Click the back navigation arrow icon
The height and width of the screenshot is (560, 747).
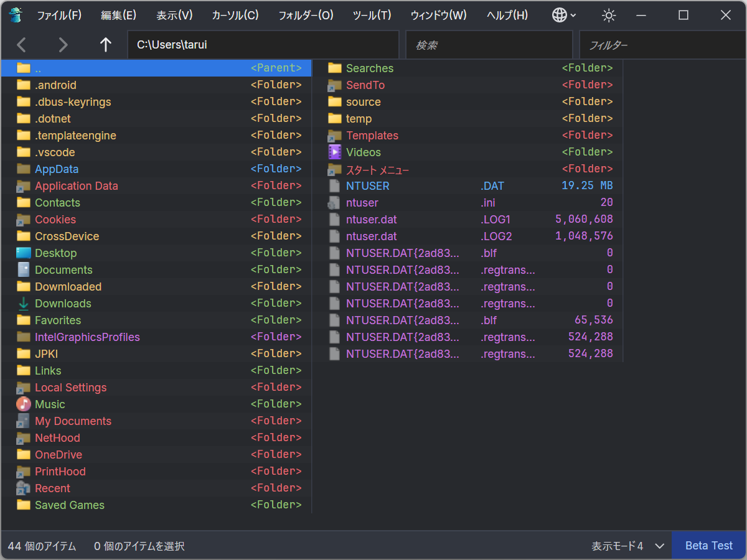coord(21,44)
